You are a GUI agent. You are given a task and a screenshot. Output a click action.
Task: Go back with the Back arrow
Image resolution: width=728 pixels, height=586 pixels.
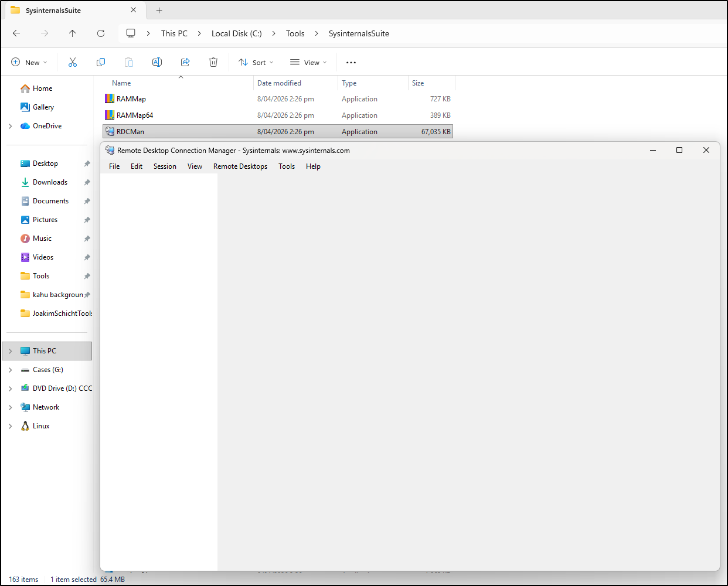16,33
